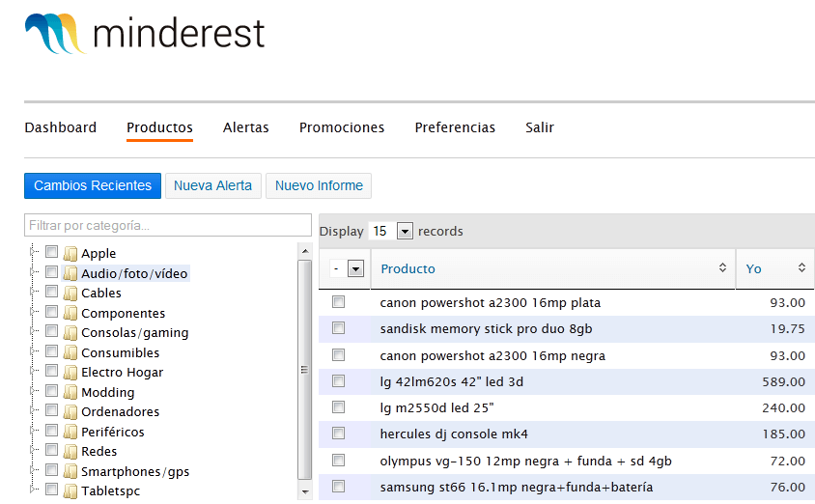Viewport: 815px width, 504px height.
Task: Click the Modding folder icon
Action: 70,392
